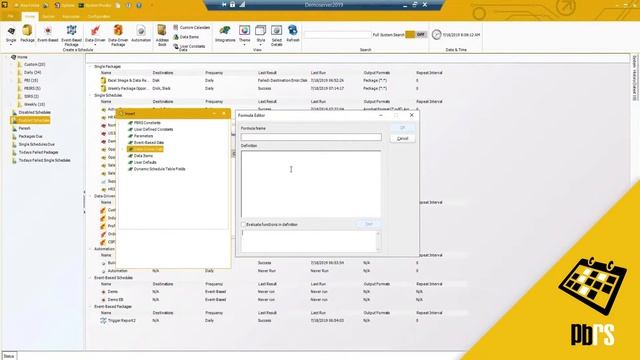Select the Package schedule icon
Screen dimensions: 640x360
click(27, 33)
